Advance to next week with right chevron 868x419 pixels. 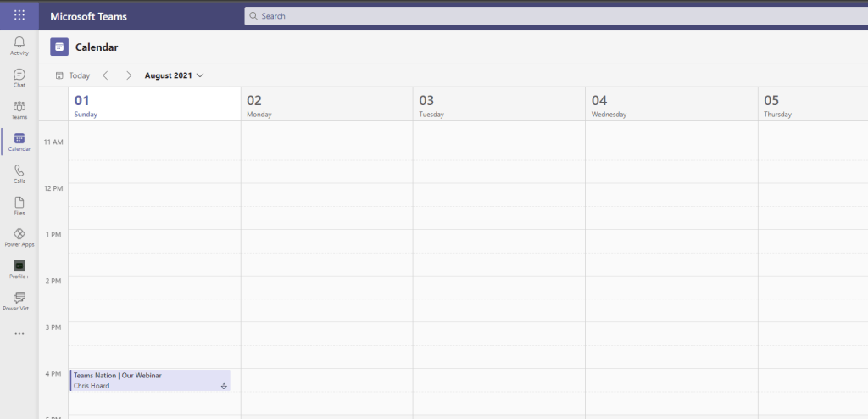129,75
